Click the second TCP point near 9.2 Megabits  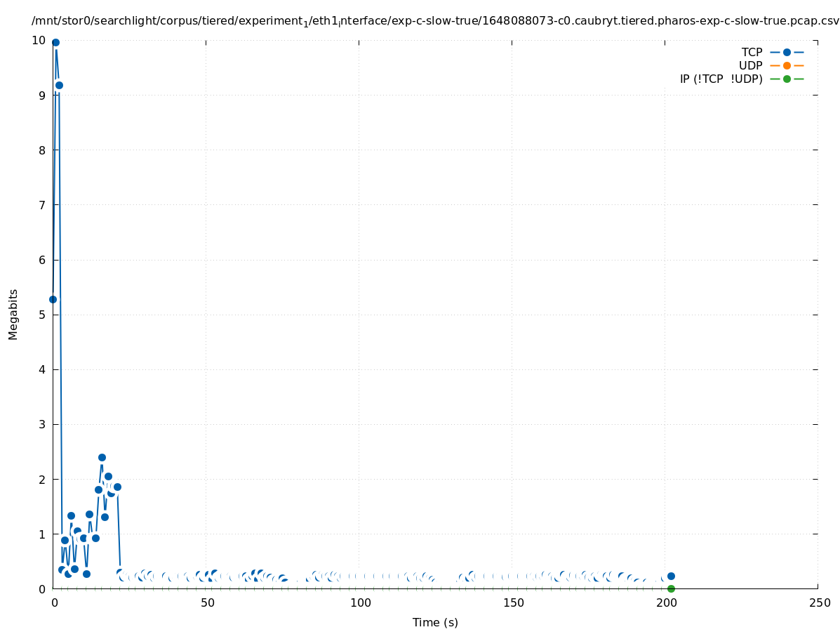point(59,85)
